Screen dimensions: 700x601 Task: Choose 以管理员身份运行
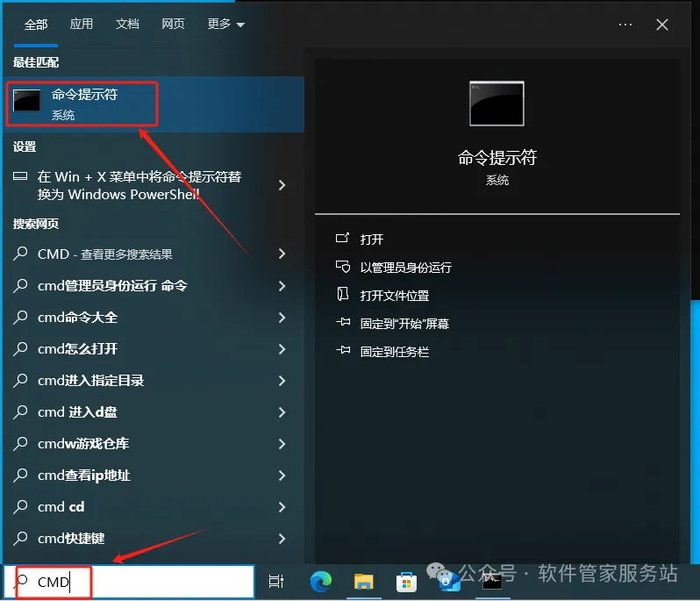click(x=406, y=268)
